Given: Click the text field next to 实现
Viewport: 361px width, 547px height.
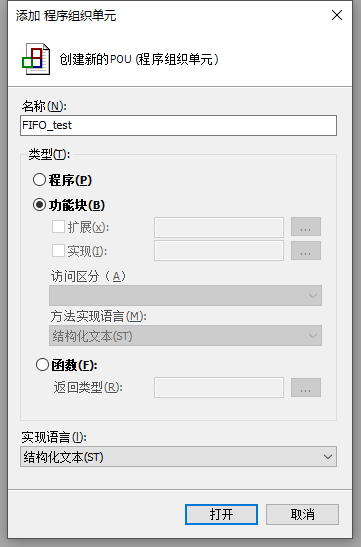Looking at the screenshot, I should [x=219, y=250].
